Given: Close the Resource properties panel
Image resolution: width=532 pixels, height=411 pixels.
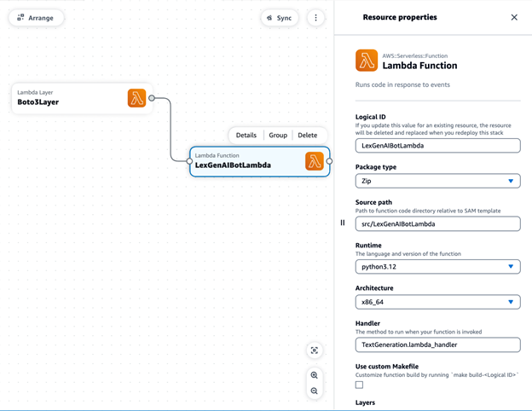Looking at the screenshot, I should click(x=514, y=17).
